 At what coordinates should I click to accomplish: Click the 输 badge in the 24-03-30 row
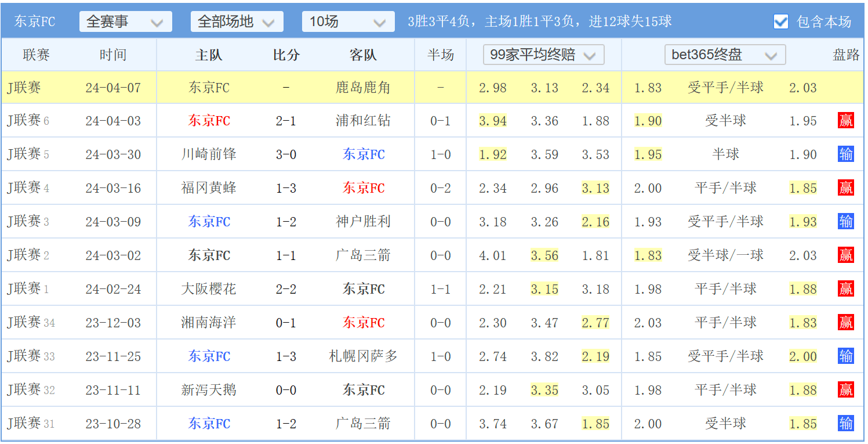[846, 154]
